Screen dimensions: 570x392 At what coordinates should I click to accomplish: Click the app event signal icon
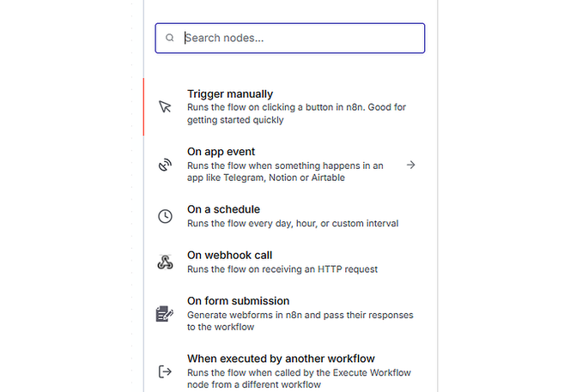coord(165,165)
